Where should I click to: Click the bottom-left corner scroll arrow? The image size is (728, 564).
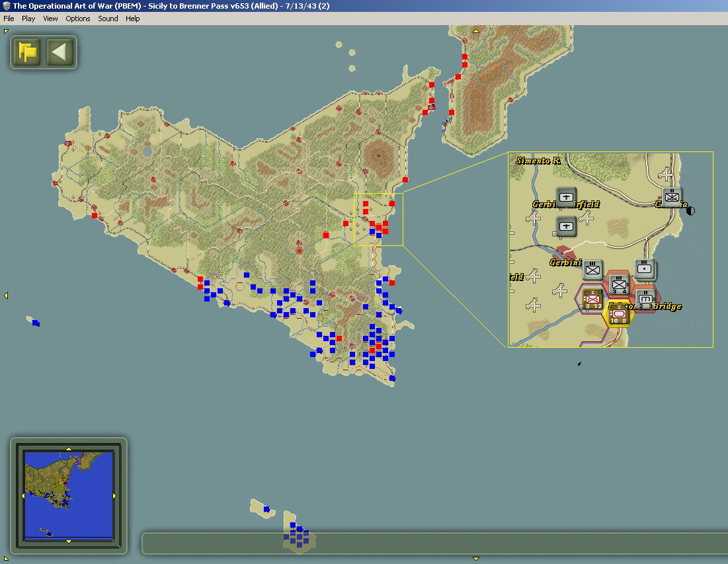(x=6, y=559)
